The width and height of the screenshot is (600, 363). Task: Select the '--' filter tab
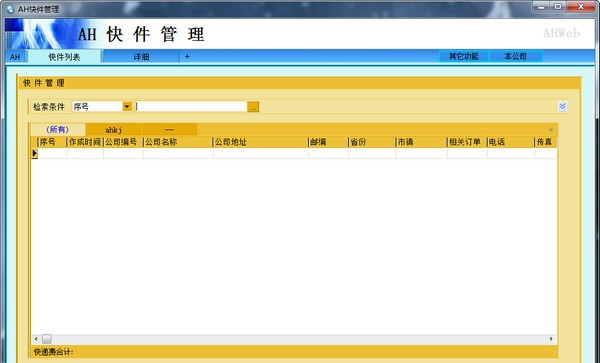click(169, 130)
